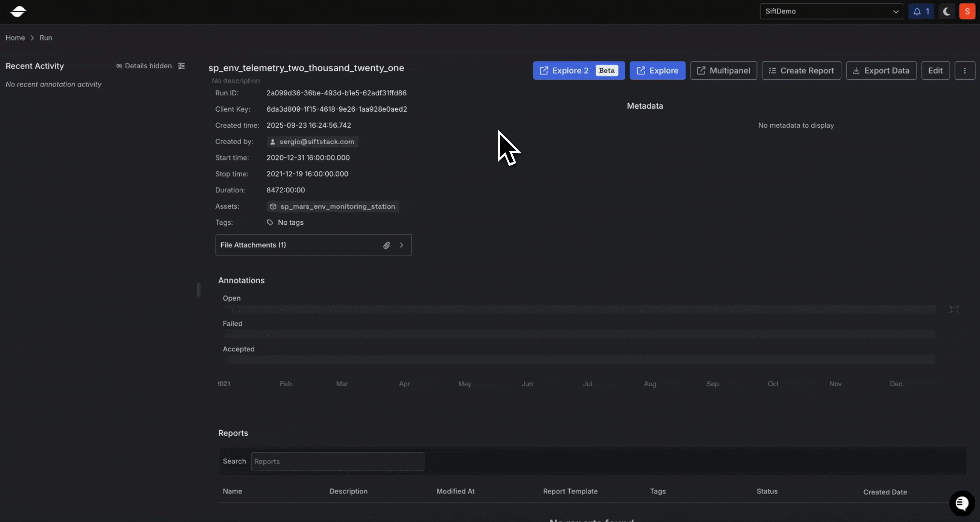Go to Home breadcrumb
This screenshot has width=980, height=522.
tap(15, 38)
